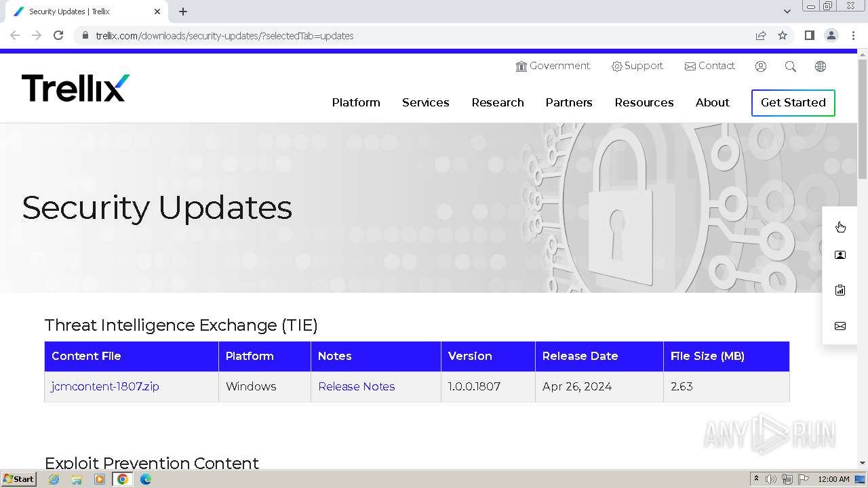
Task: Show hidden tray icons arrow
Action: click(756, 479)
